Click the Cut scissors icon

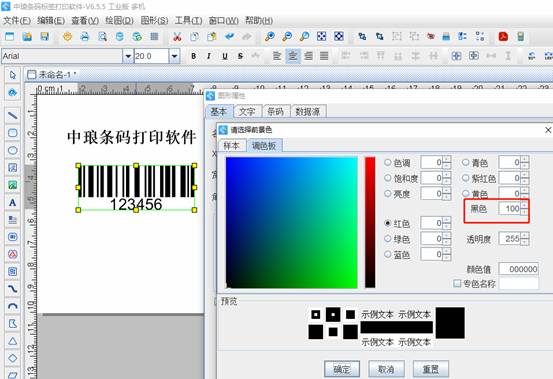tap(177, 36)
